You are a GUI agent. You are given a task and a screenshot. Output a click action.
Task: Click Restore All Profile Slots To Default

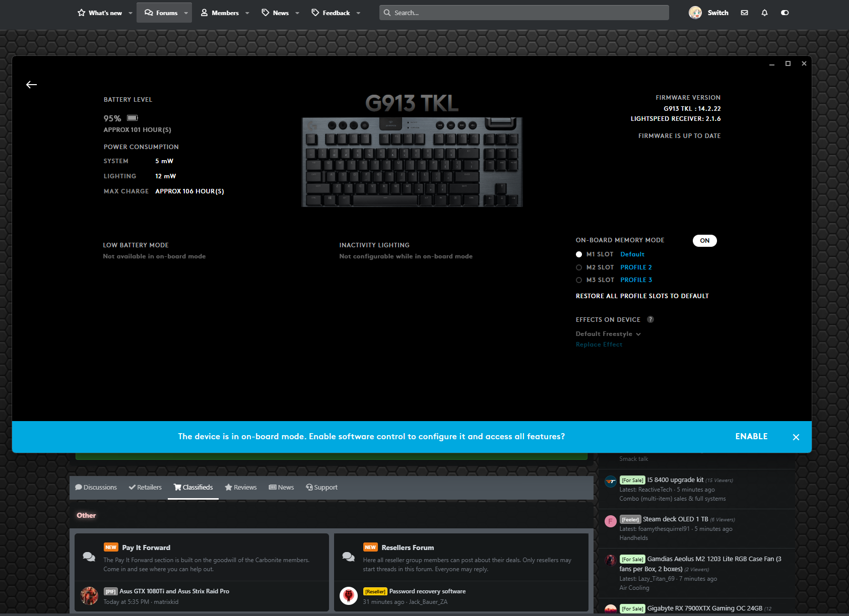(642, 296)
